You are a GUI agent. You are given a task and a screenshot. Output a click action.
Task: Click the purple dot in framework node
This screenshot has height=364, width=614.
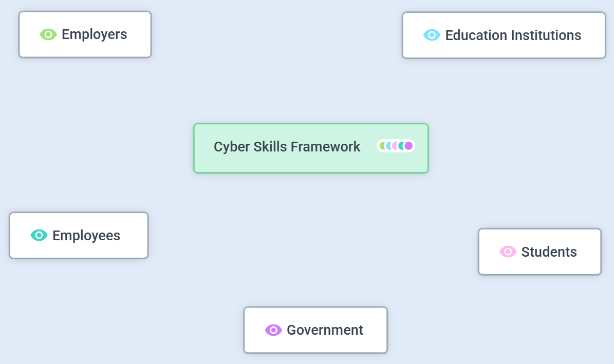(408, 146)
